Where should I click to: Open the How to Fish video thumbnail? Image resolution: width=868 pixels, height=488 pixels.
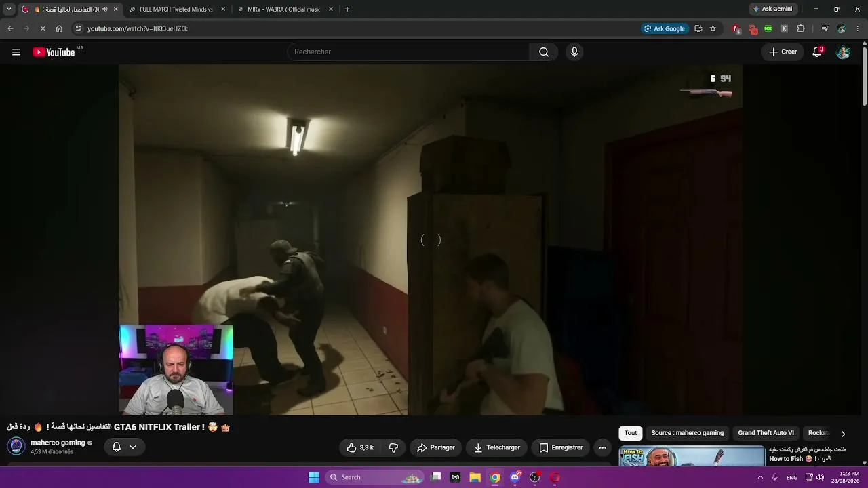coord(692,456)
